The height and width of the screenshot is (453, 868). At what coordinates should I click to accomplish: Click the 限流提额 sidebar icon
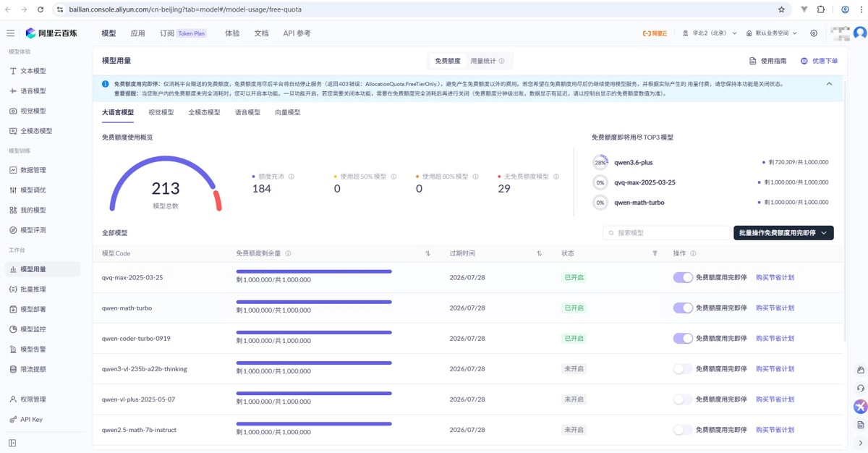[13, 369]
